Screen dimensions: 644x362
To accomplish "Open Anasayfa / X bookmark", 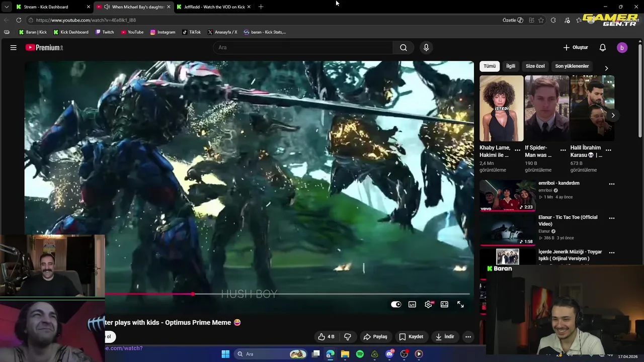I will 222,32.
